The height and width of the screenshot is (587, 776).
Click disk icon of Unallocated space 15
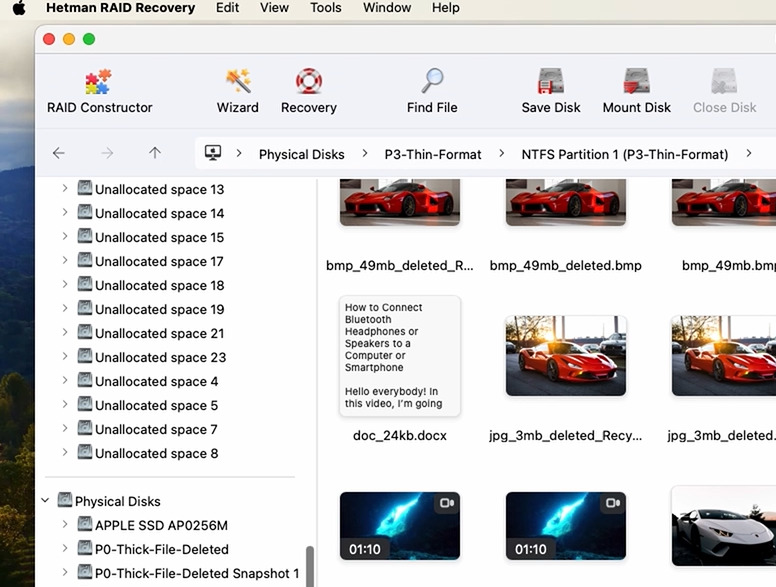pyautogui.click(x=85, y=237)
